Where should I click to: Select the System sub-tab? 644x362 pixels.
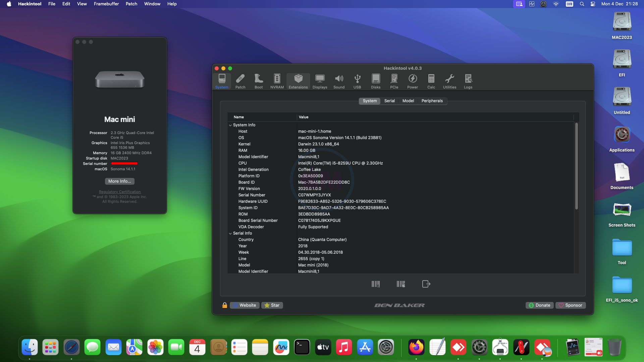370,101
